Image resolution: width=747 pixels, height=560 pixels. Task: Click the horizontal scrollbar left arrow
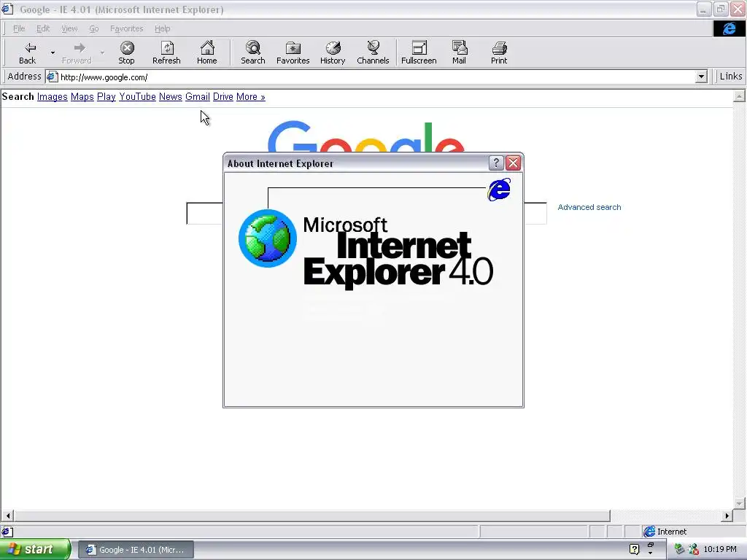7,516
